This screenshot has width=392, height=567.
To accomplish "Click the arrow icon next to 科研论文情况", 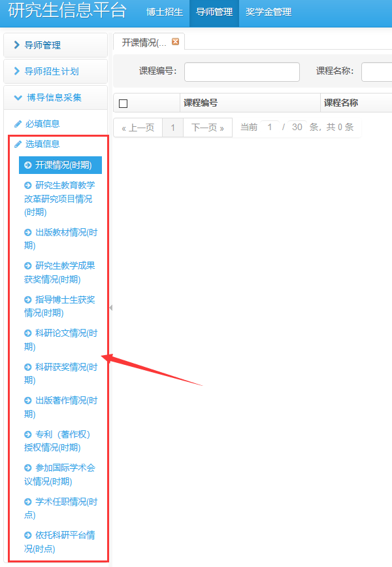I will pyautogui.click(x=28, y=333).
